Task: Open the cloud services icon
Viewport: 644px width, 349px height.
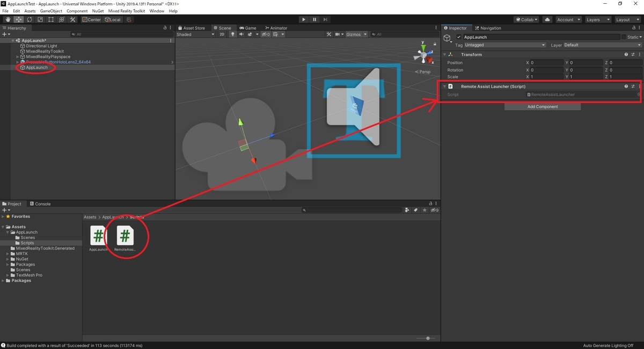Action: (547, 19)
